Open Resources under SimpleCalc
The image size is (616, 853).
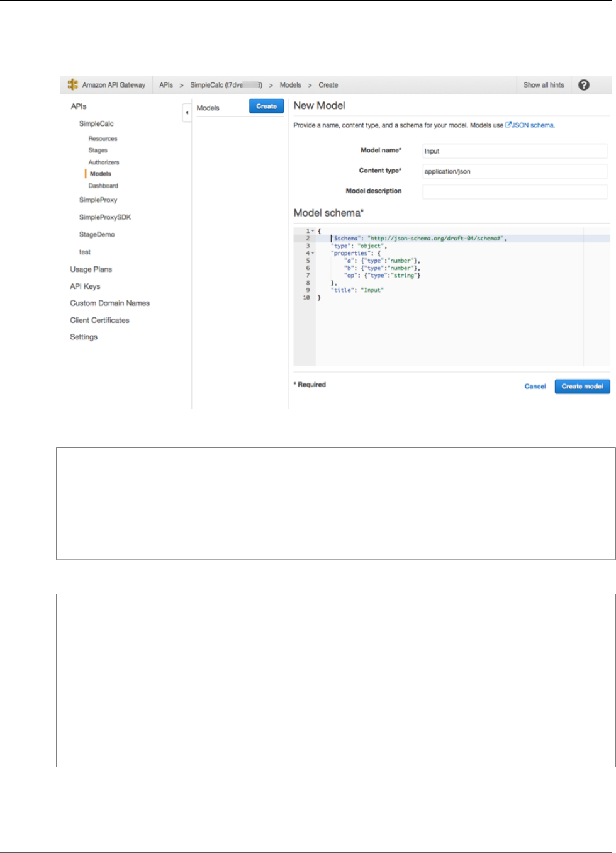[103, 138]
